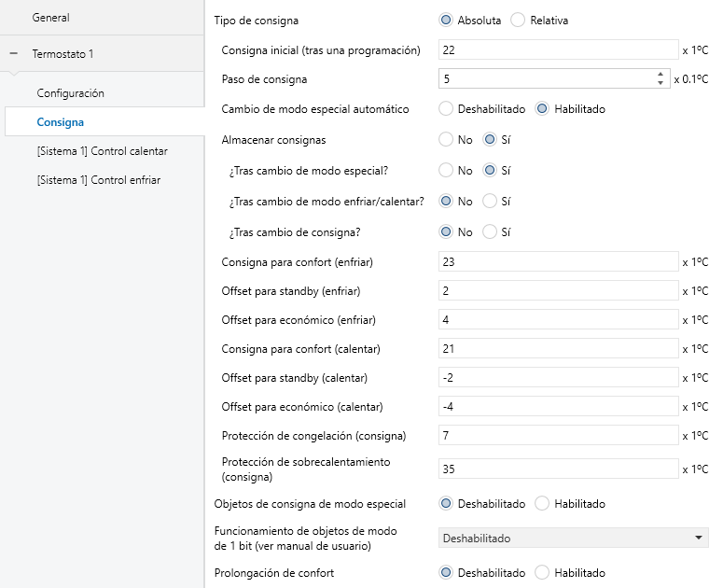Open [Sistema 1] Control calentar page
Screen dimensions: 723x588
pos(104,151)
